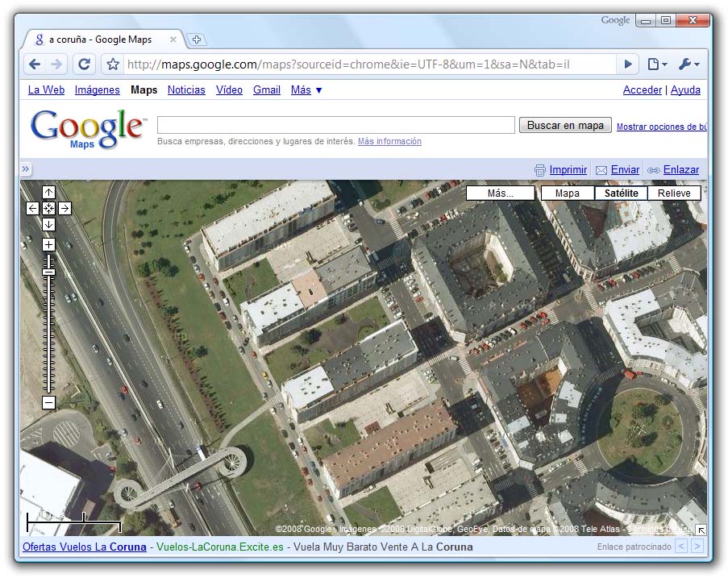Go forward with the browser forward arrow
This screenshot has width=728, height=578.
(x=56, y=64)
